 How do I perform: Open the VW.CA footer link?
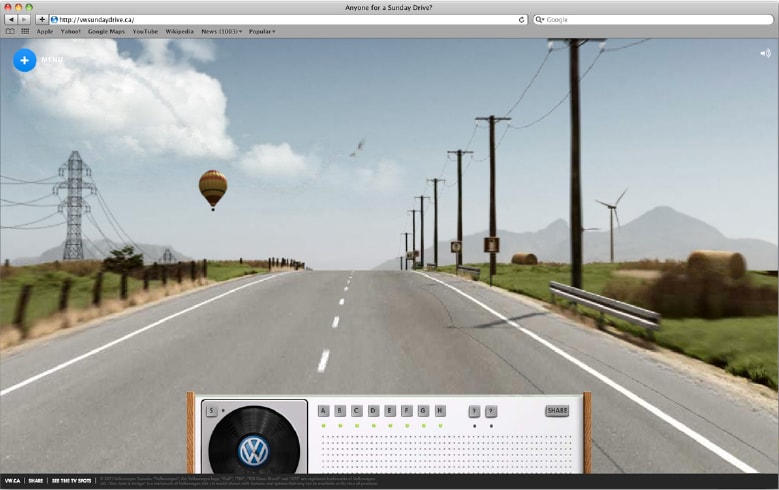(x=12, y=481)
